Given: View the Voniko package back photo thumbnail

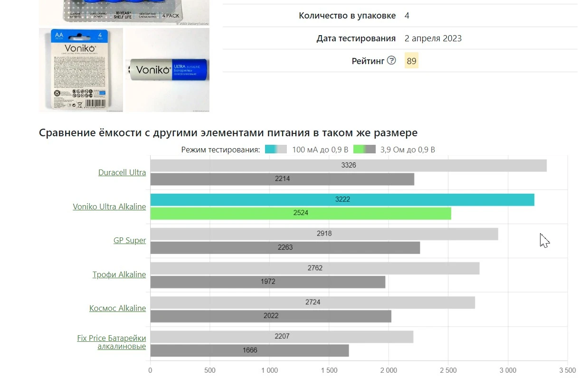Looking at the screenshot, I should point(81,70).
